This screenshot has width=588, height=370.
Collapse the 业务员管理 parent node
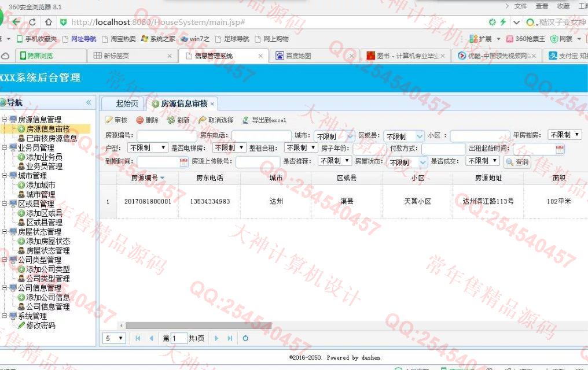click(5, 147)
